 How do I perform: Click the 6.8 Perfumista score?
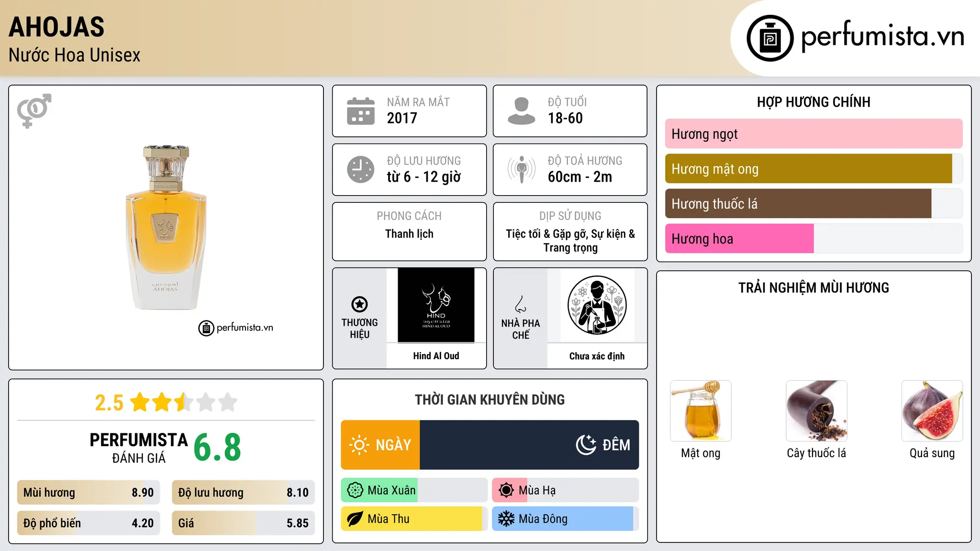[x=217, y=447]
